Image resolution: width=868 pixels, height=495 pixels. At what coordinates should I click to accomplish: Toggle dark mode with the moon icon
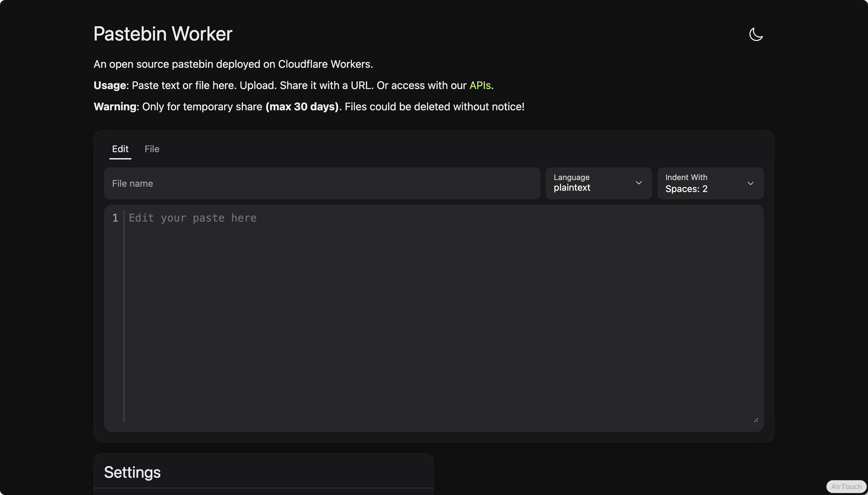756,34
